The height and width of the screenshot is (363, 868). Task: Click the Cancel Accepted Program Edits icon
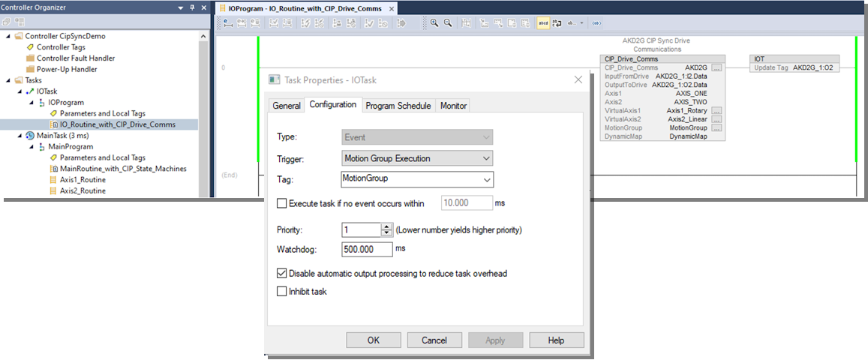[383, 23]
